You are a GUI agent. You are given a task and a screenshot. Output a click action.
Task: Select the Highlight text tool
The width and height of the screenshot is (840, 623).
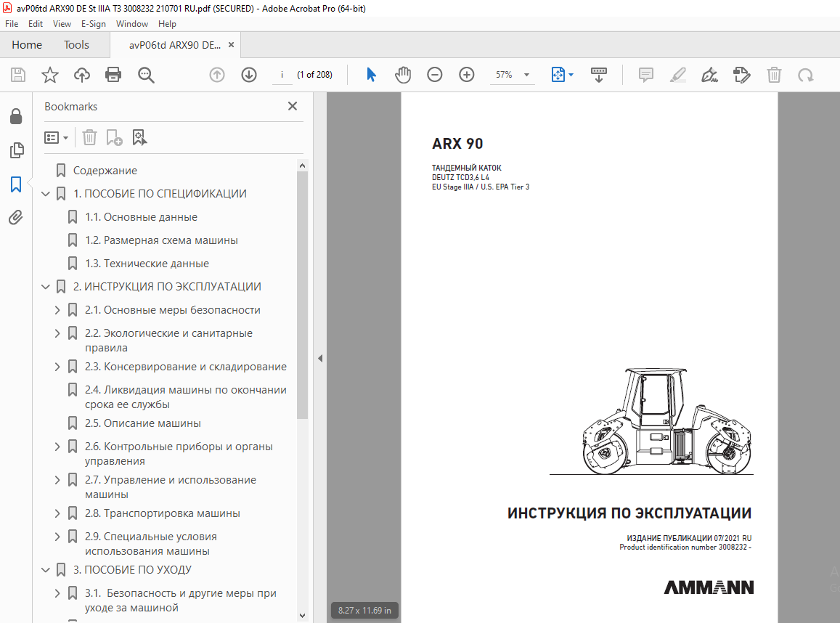[678, 75]
